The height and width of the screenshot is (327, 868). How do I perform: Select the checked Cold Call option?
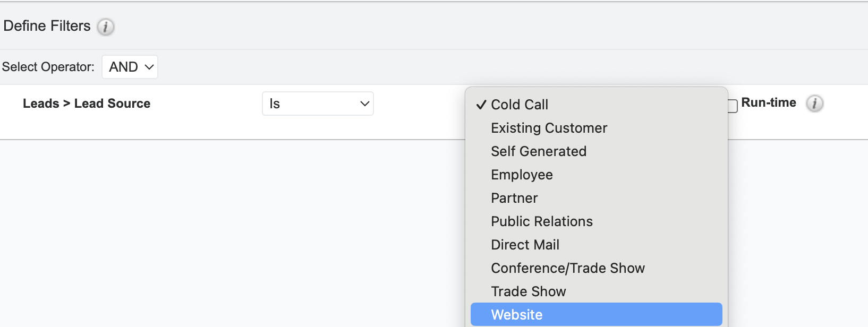(520, 105)
